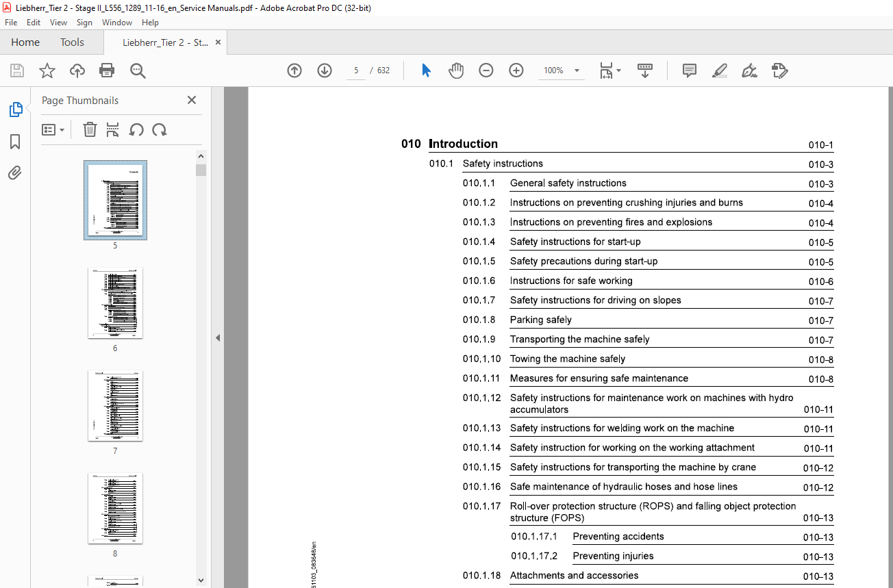893x588 pixels.
Task: Select the Highlight text tool
Action: coord(719,71)
